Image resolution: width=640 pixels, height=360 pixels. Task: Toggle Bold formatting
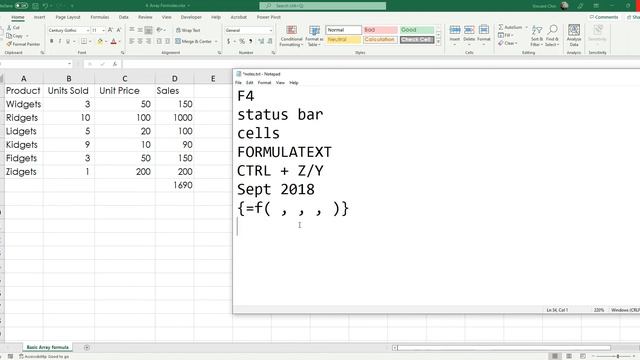51,41
